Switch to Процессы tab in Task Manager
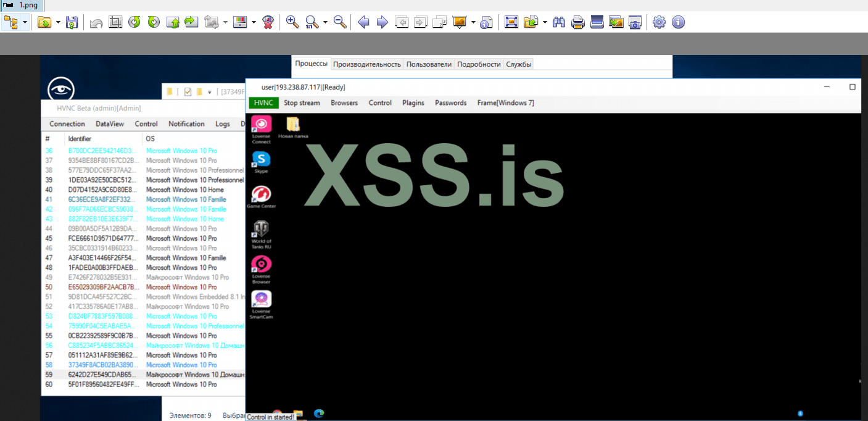The image size is (868, 421). click(x=312, y=64)
